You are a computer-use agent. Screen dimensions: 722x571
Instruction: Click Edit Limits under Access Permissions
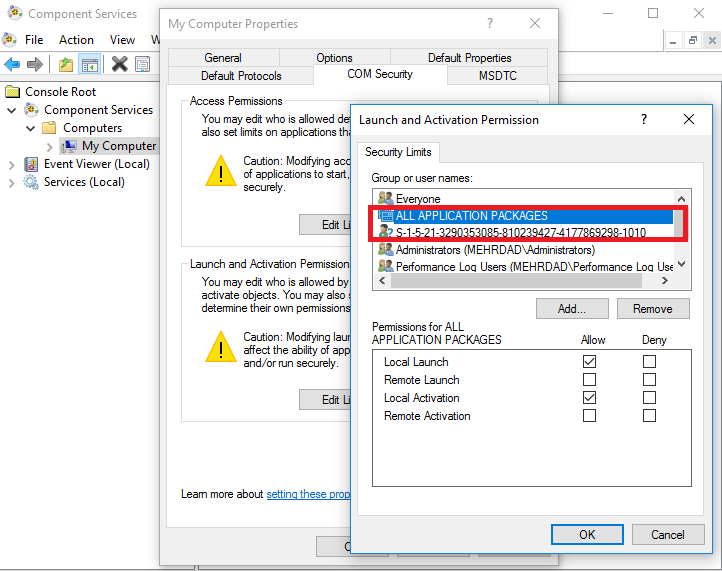pos(325,225)
